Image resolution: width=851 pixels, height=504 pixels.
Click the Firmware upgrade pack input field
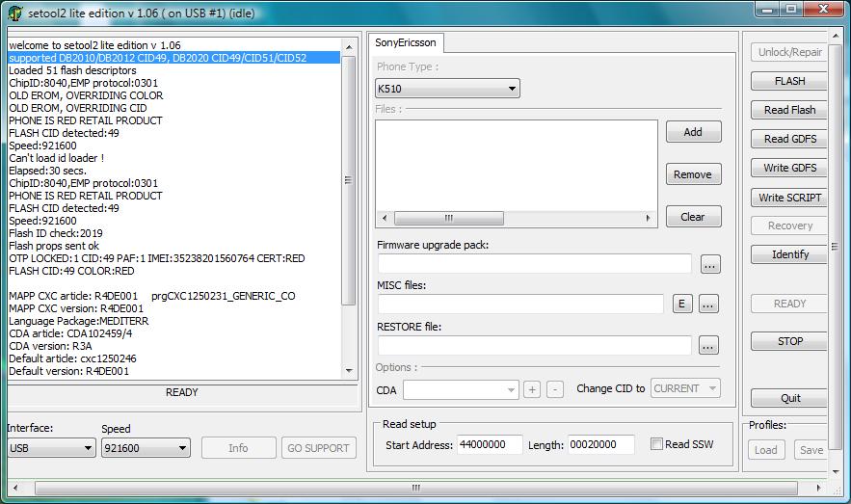[x=535, y=264]
